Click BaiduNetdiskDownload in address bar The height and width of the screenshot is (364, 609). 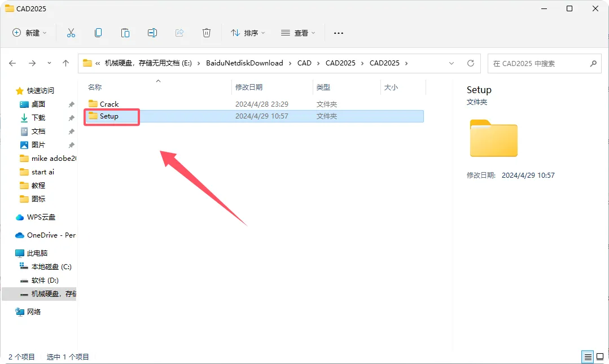244,63
